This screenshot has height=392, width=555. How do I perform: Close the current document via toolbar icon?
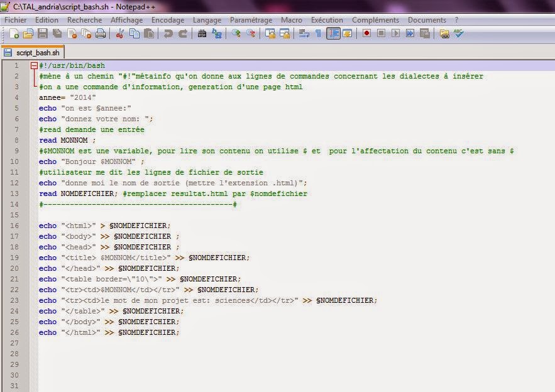click(72, 34)
